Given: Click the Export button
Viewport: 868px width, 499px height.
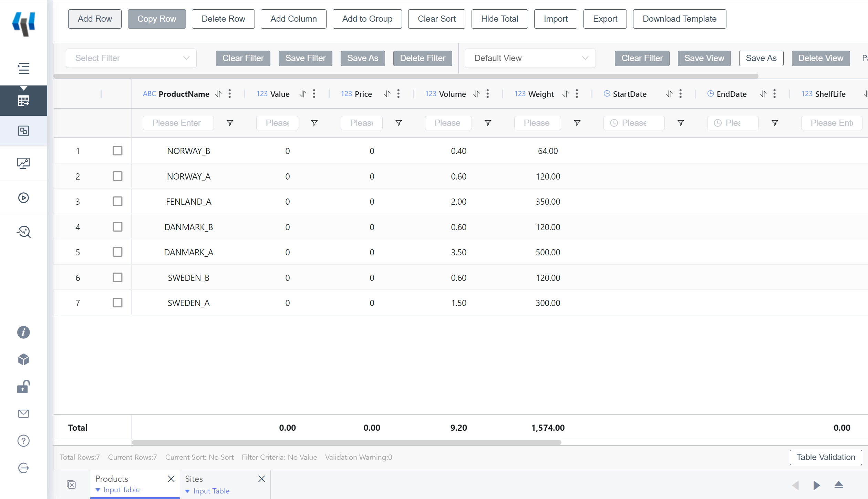Looking at the screenshot, I should coord(605,19).
